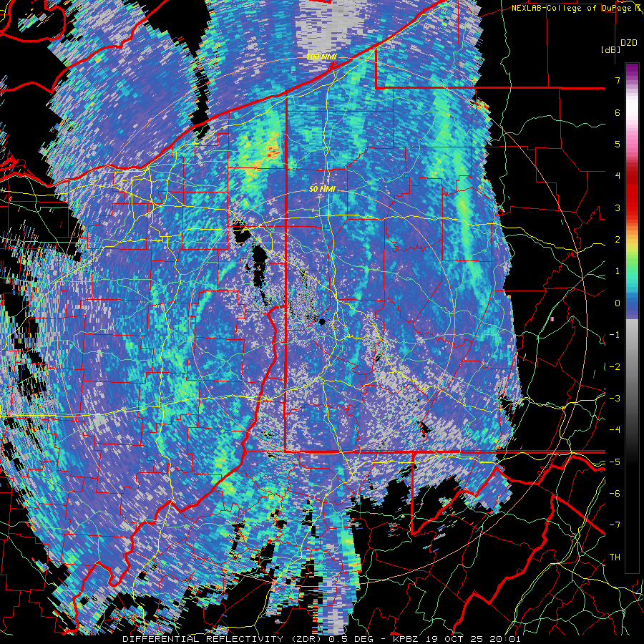Image resolution: width=644 pixels, height=644 pixels.
Task: Click the -3 tick label on legend
Action: pyautogui.click(x=615, y=399)
